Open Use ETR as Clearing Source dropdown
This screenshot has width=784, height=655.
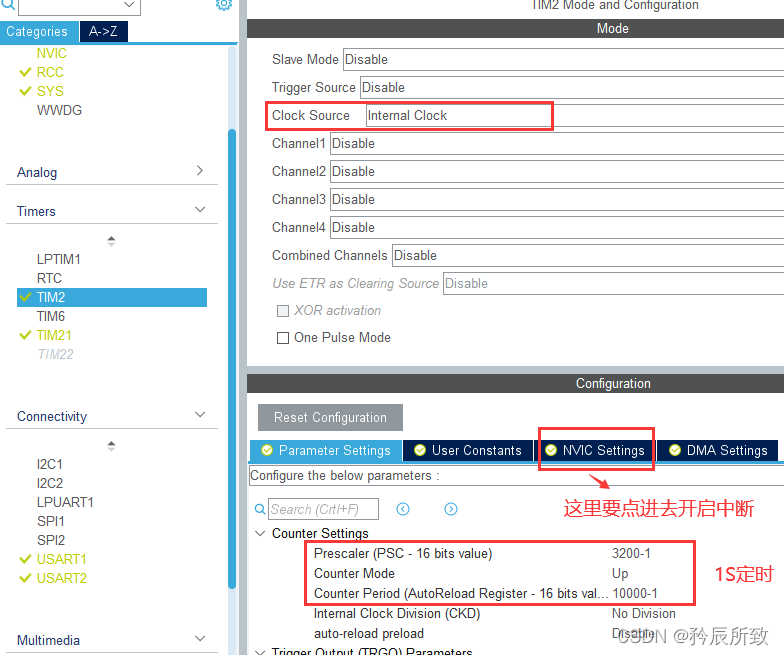613,284
